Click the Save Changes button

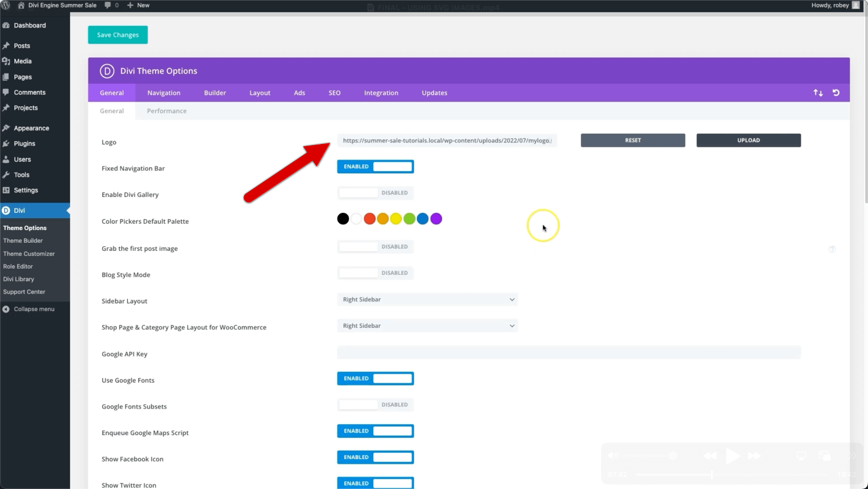(x=118, y=35)
